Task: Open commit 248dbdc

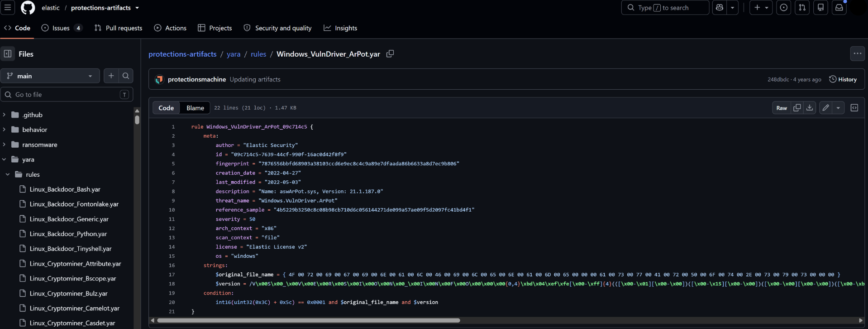Action: (x=778, y=79)
